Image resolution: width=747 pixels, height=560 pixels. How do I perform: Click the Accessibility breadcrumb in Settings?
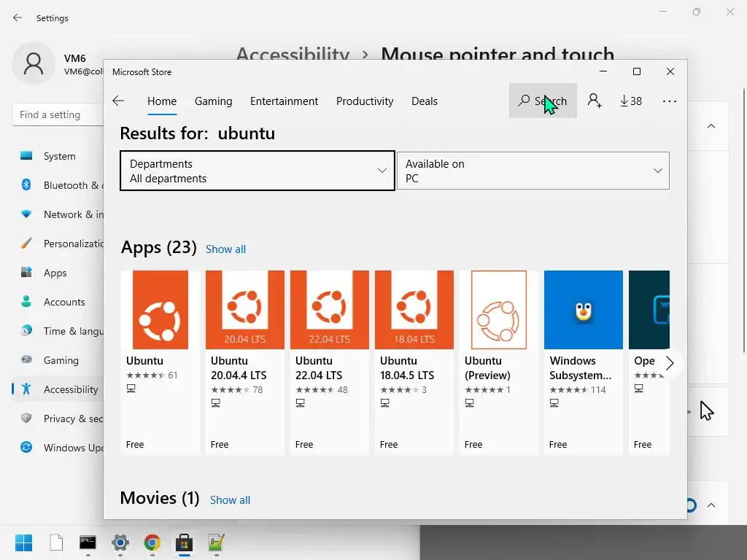click(x=293, y=54)
